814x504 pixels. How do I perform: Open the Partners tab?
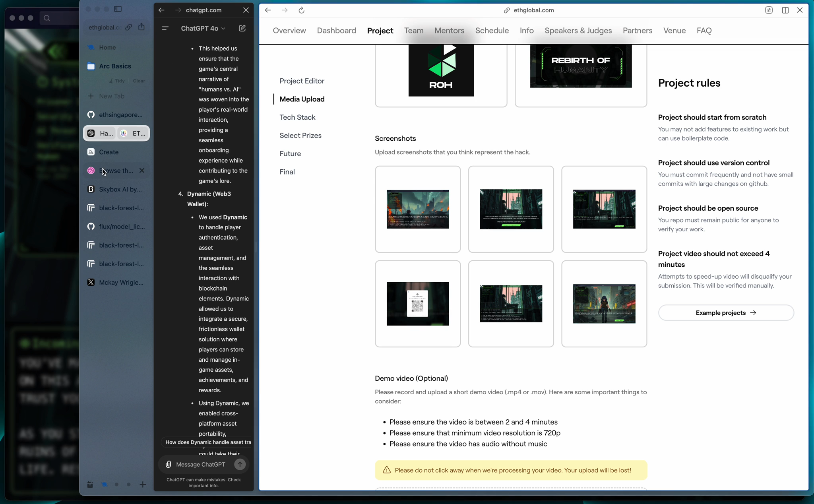pos(638,31)
